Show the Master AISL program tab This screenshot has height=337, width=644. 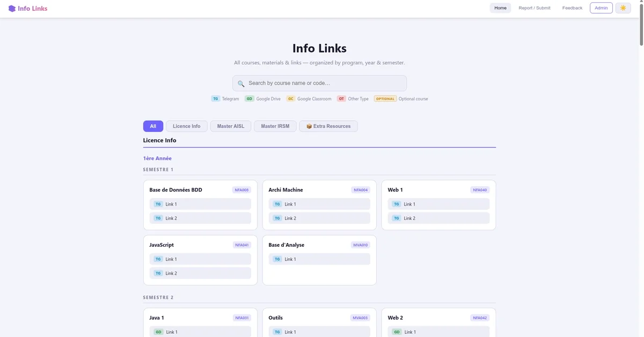pyautogui.click(x=231, y=126)
